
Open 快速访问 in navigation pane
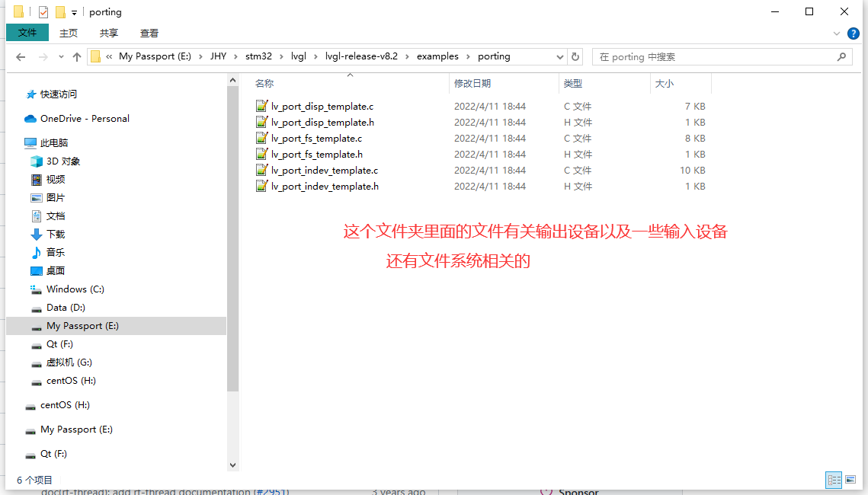pyautogui.click(x=58, y=94)
